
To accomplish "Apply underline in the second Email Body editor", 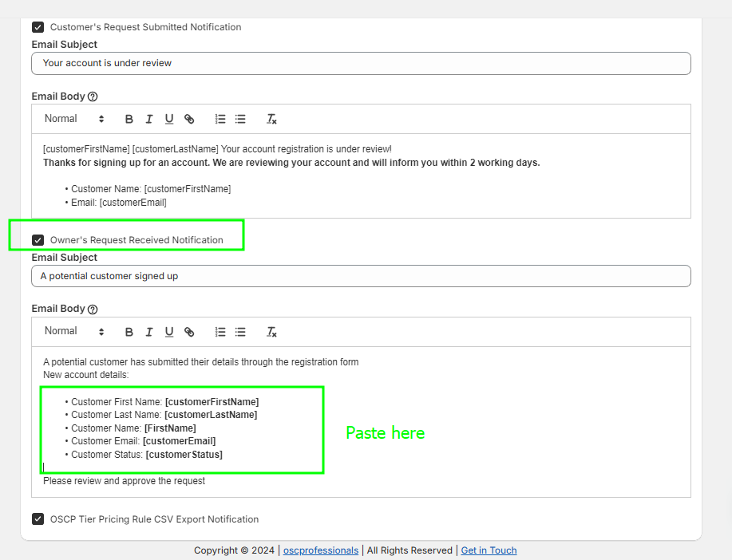I will coord(169,331).
